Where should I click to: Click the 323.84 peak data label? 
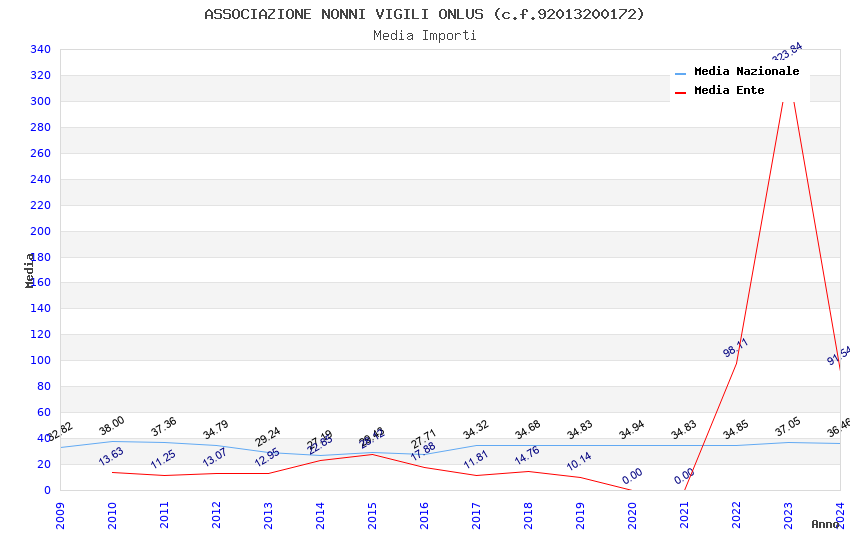pyautogui.click(x=787, y=53)
